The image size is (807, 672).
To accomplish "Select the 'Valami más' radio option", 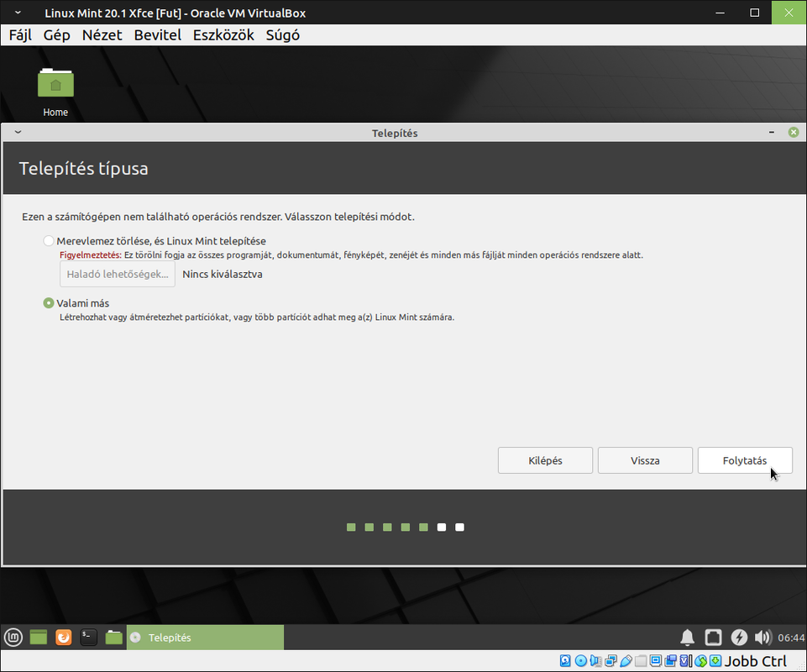I will point(49,302).
